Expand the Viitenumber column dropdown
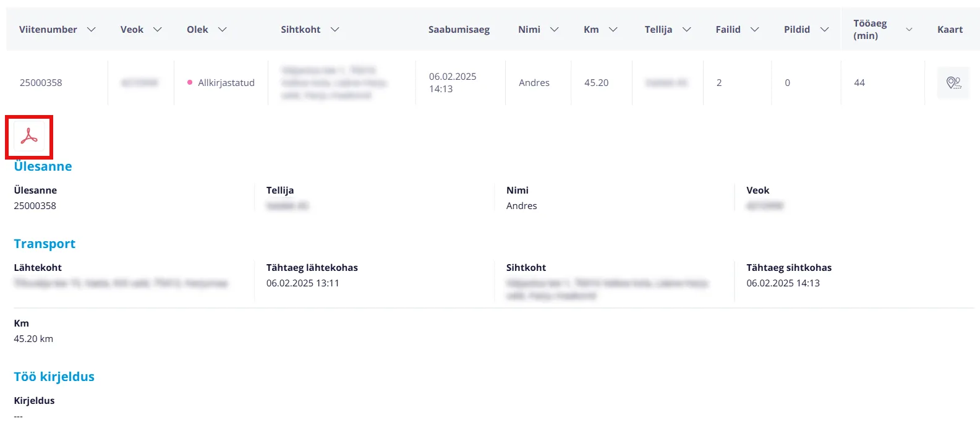 tap(92, 30)
